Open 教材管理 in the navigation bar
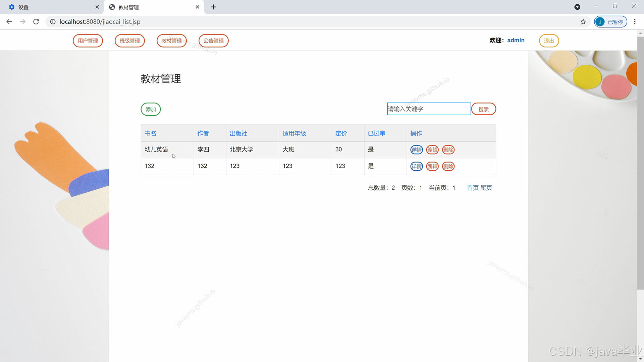This screenshot has width=644, height=362. pyautogui.click(x=172, y=41)
